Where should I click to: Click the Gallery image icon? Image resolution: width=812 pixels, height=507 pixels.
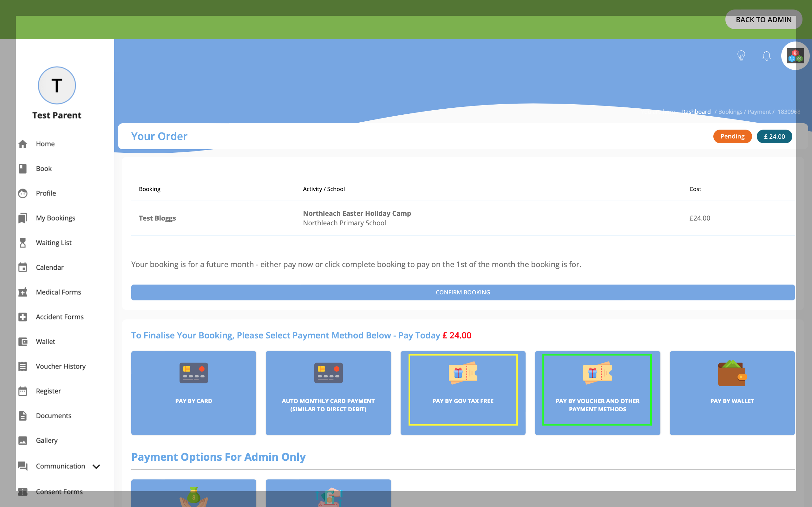click(x=23, y=440)
